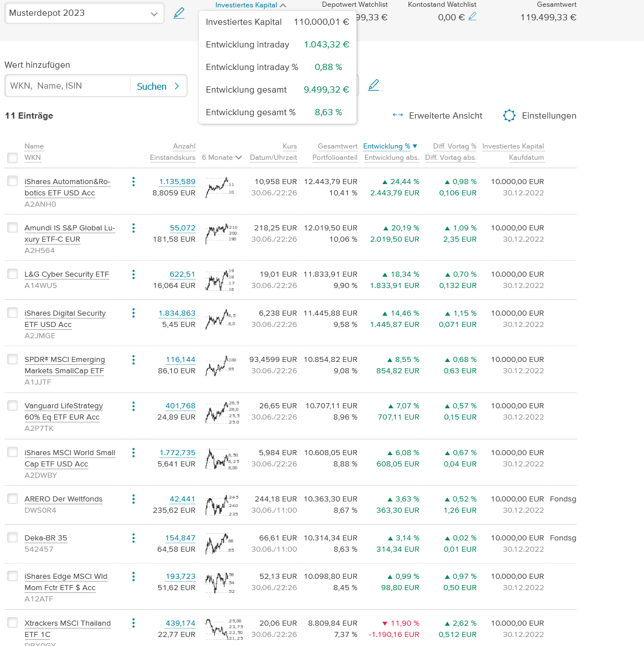Click the Suchen button
This screenshot has height=646, width=644.
coord(158,86)
